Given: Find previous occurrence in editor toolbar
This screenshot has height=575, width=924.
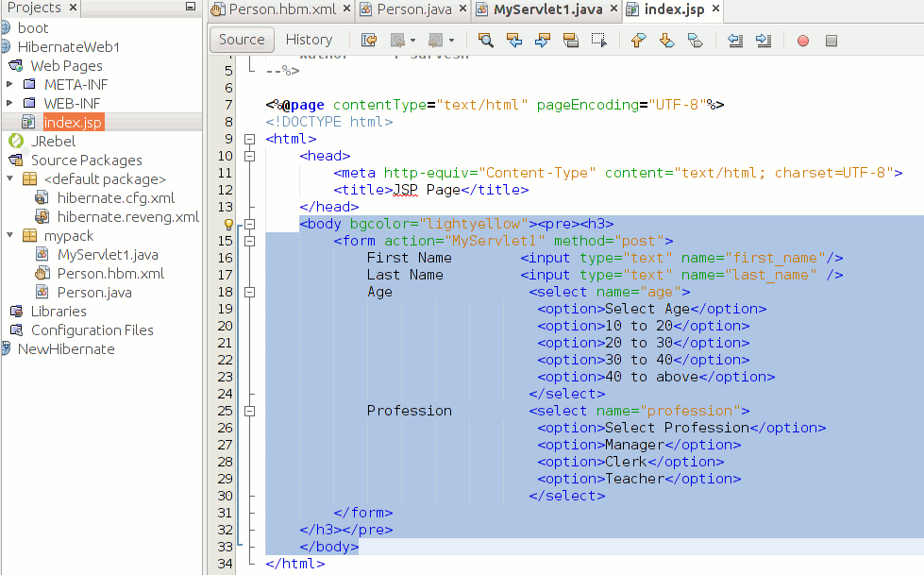Looking at the screenshot, I should pyautogui.click(x=513, y=40).
